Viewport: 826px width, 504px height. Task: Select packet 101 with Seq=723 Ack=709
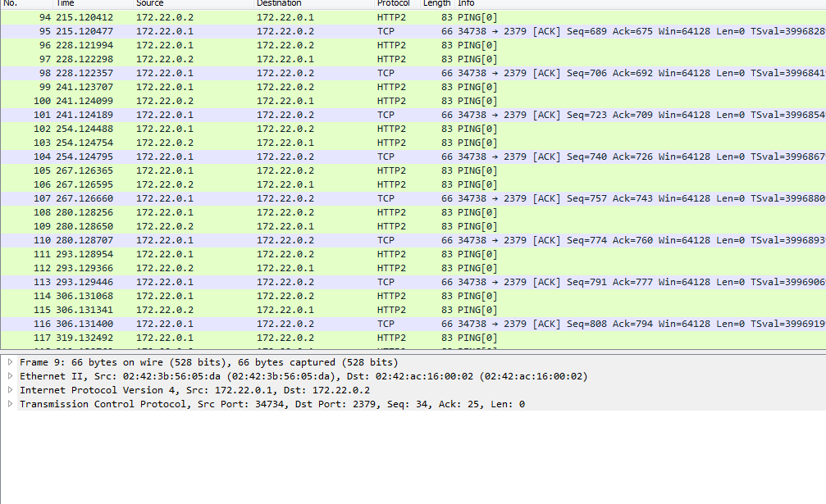click(413, 115)
